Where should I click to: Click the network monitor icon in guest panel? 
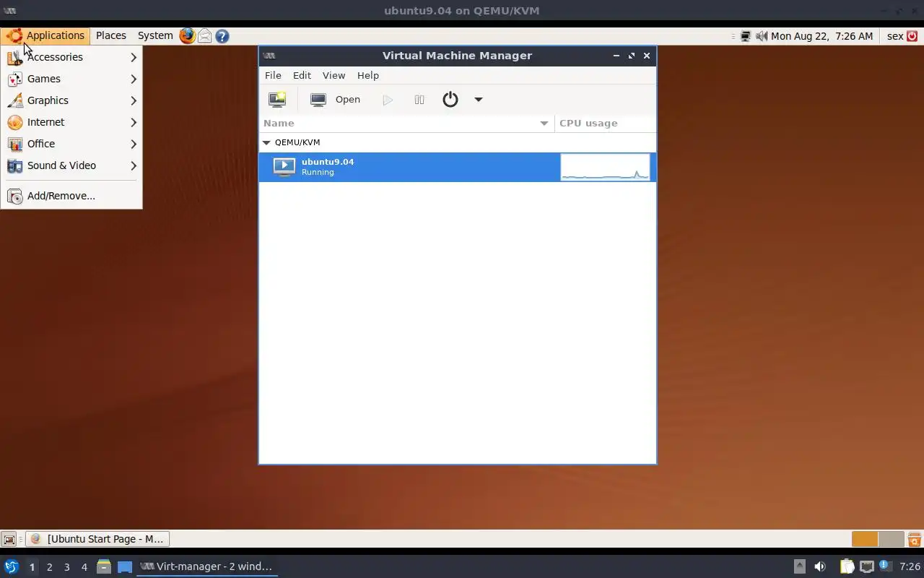pyautogui.click(x=746, y=36)
